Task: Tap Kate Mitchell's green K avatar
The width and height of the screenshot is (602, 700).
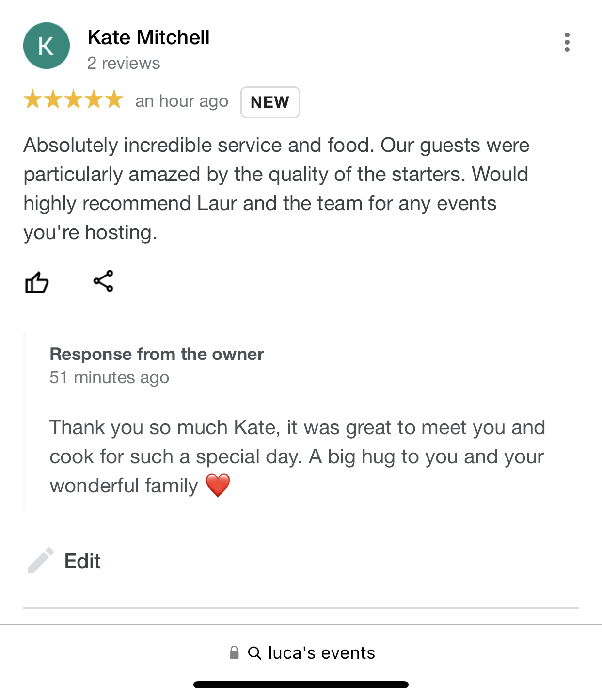Action: click(47, 46)
